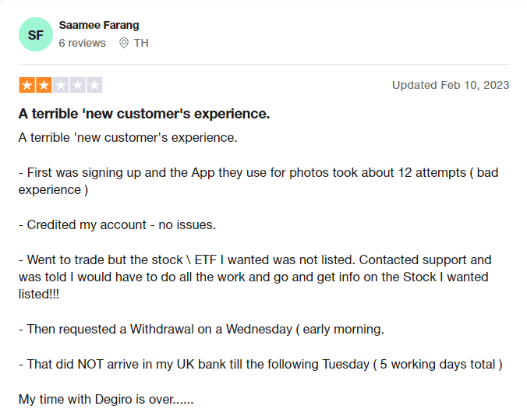This screenshot has width=527, height=420.
Task: Open the bold review title
Action: [144, 114]
